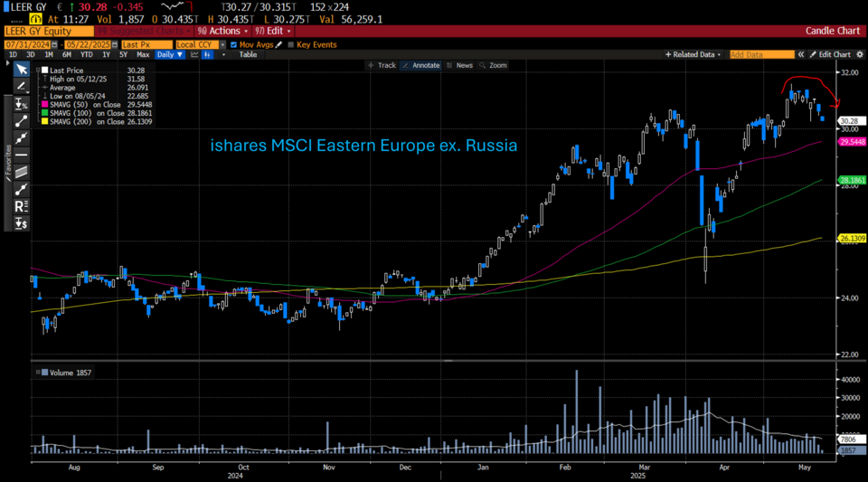Click the 30.28 last price axis label
The width and height of the screenshot is (868, 482).
pyautogui.click(x=852, y=120)
